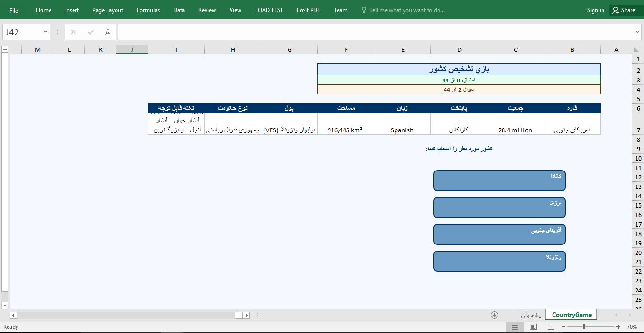The width and height of the screenshot is (644, 333).
Task: Switch to Page Layout view icon
Action: (x=533, y=327)
